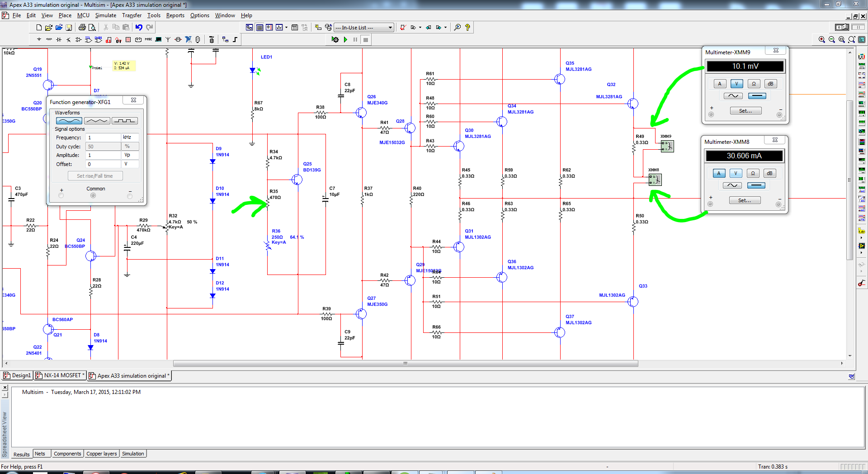This screenshot has height=474, width=868.
Task: Open the Reports menu
Action: click(175, 15)
